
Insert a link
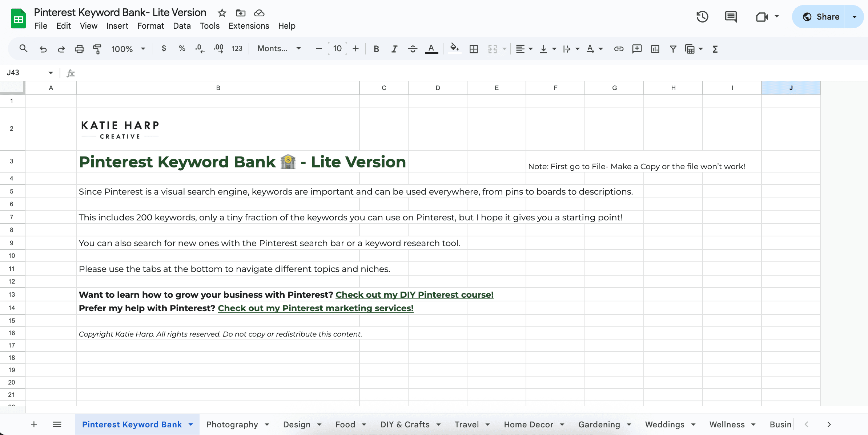pos(619,49)
